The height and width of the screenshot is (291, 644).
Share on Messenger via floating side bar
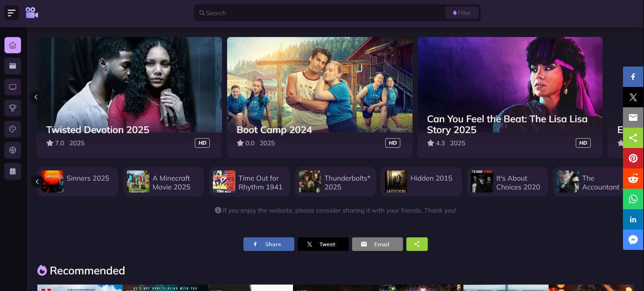tap(633, 240)
